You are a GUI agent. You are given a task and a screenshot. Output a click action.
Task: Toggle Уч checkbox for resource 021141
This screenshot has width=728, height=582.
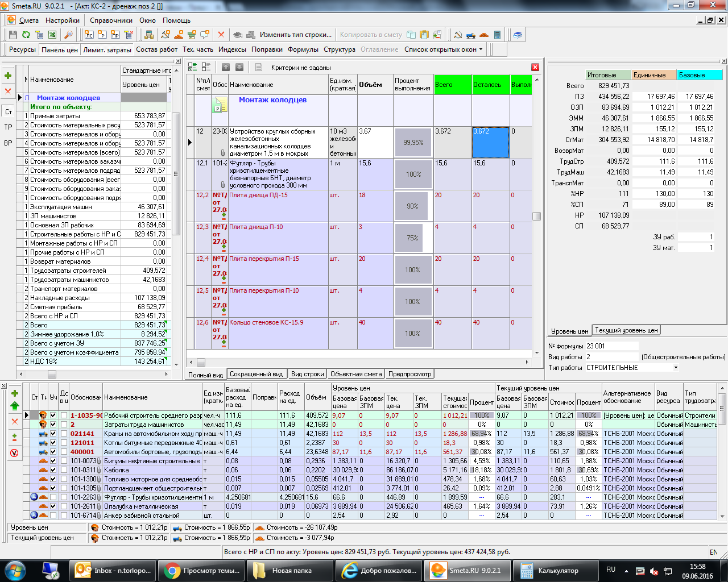coord(53,434)
